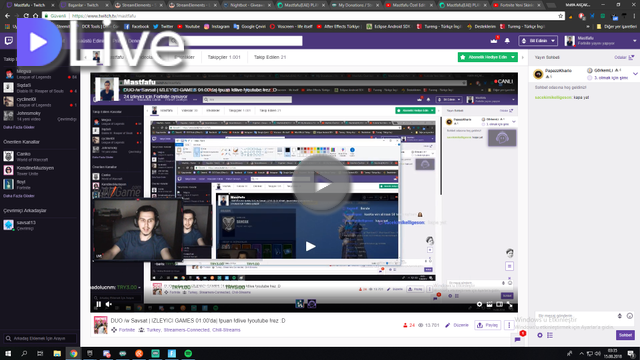Open the Twitch home logo
Viewport: 640px width, 360px height.
[x=9, y=40]
